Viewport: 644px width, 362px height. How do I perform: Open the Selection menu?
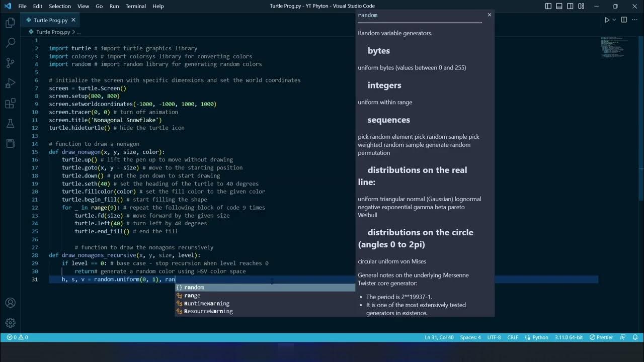click(60, 6)
